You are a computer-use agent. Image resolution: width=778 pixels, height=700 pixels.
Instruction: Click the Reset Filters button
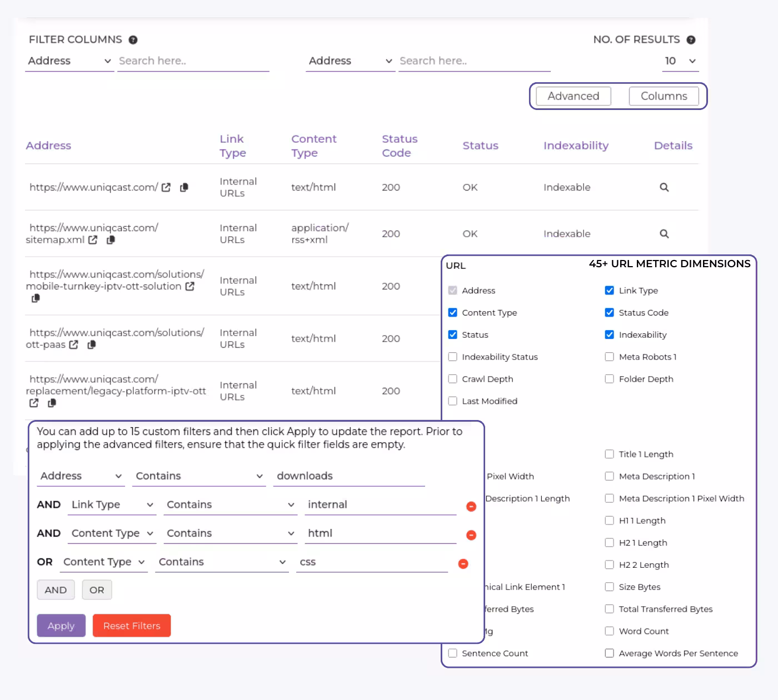pyautogui.click(x=131, y=626)
